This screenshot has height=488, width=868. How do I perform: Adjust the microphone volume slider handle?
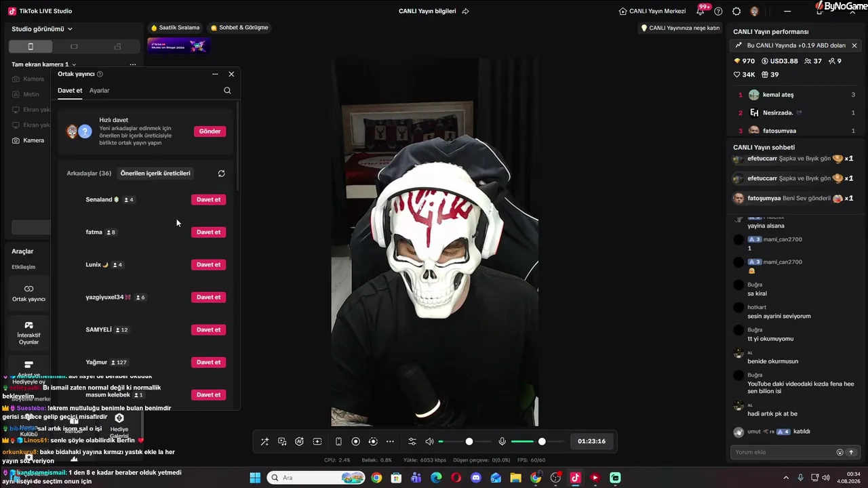pyautogui.click(x=542, y=441)
